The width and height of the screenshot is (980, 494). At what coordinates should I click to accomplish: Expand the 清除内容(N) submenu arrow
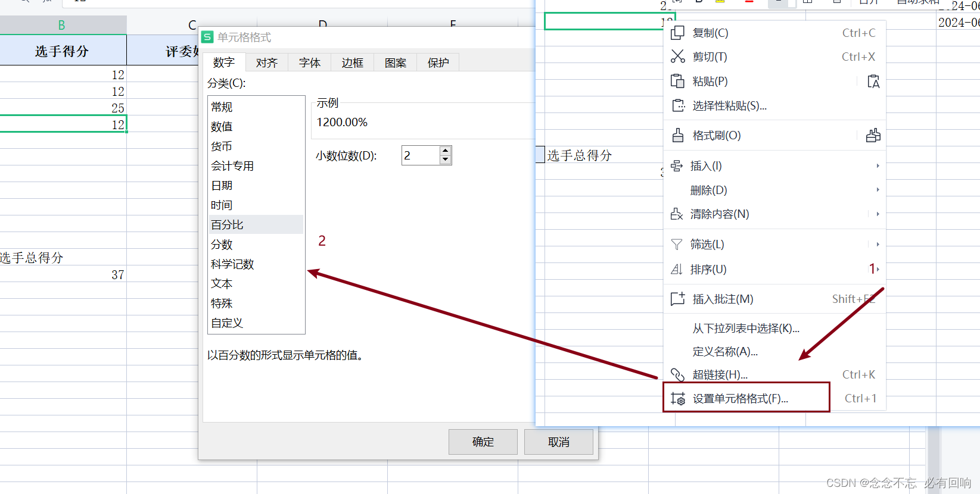878,214
